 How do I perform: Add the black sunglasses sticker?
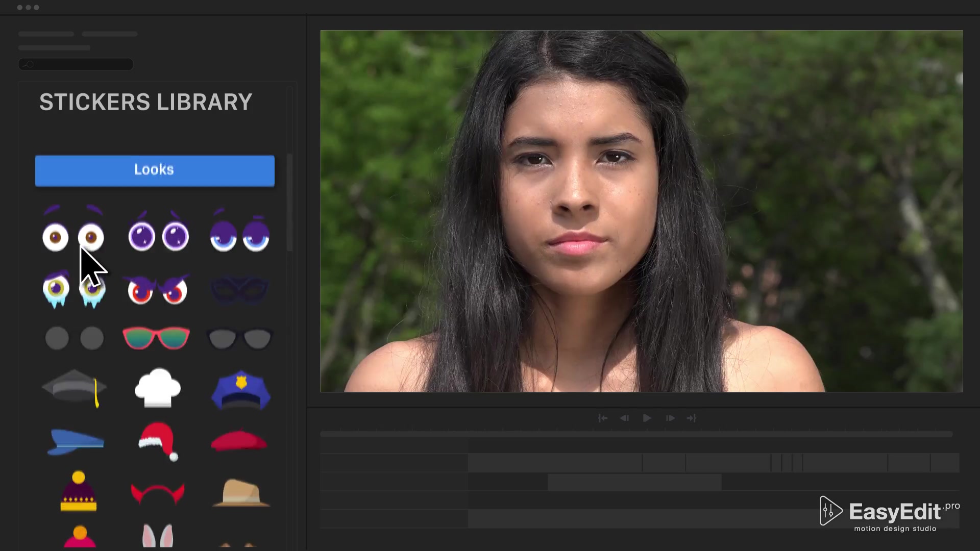click(x=239, y=338)
